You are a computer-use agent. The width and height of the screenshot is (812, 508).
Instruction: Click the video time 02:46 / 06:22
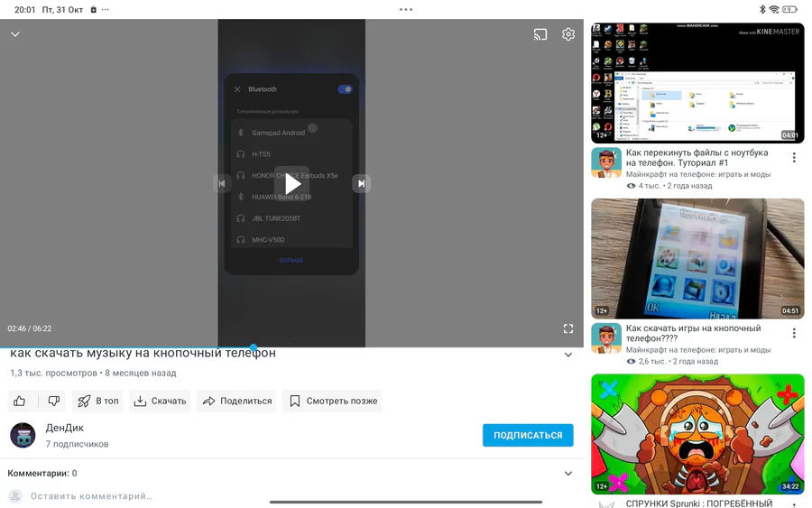pyautogui.click(x=30, y=328)
